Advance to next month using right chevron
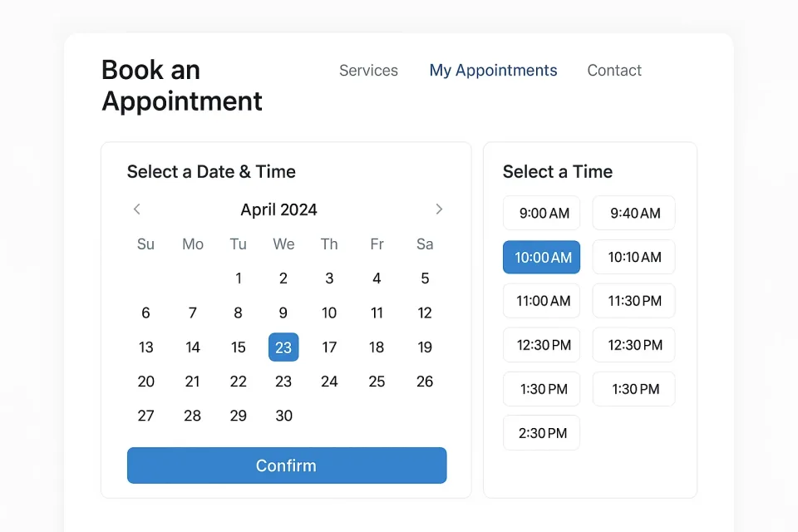Image resolution: width=798 pixels, height=532 pixels. (x=439, y=209)
